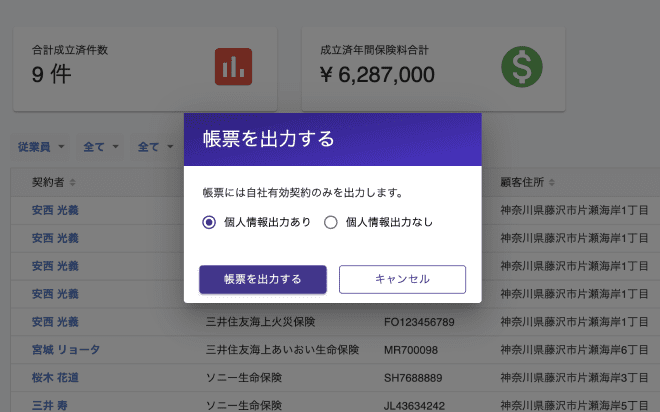Click the green dollar sign icon
Screen dimensions: 660x412
tap(522, 66)
